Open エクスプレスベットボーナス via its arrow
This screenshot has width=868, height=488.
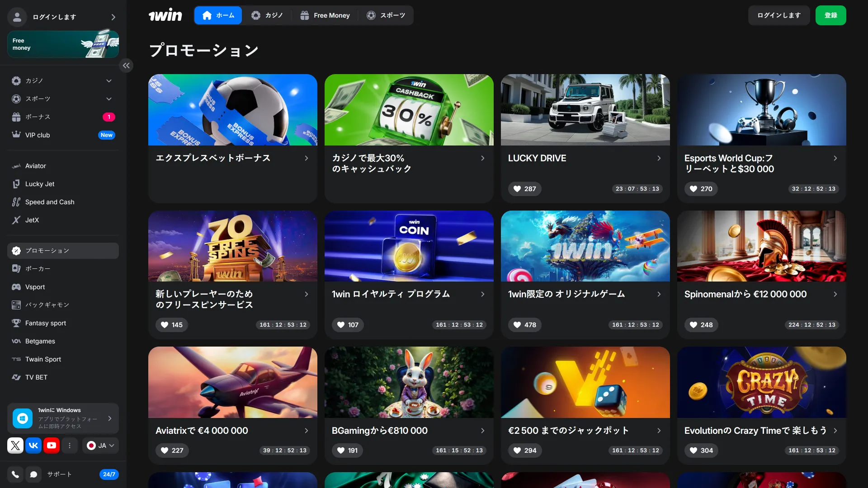tap(306, 158)
